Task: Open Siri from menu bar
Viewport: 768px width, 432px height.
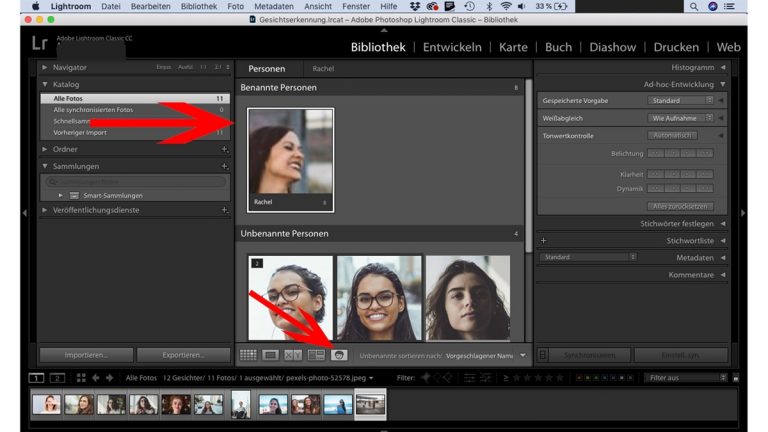Action: tap(713, 6)
